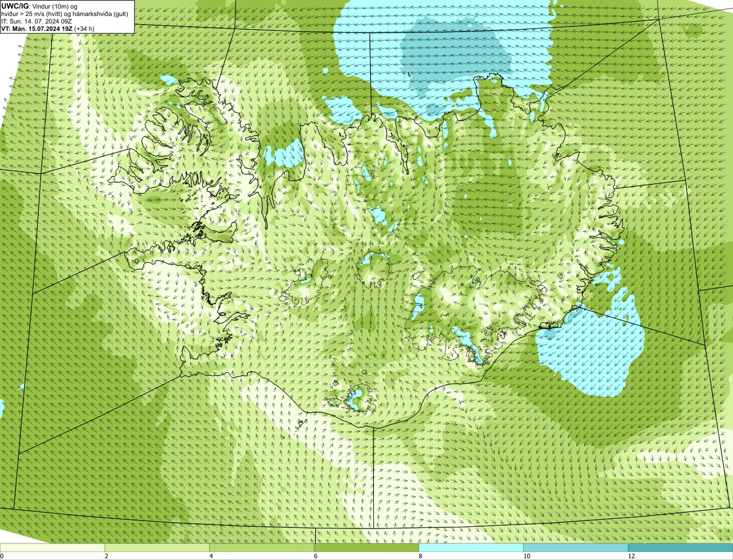733x560 pixels.
Task: Select the teal 10–12 color bar segment
Action: coord(576,548)
